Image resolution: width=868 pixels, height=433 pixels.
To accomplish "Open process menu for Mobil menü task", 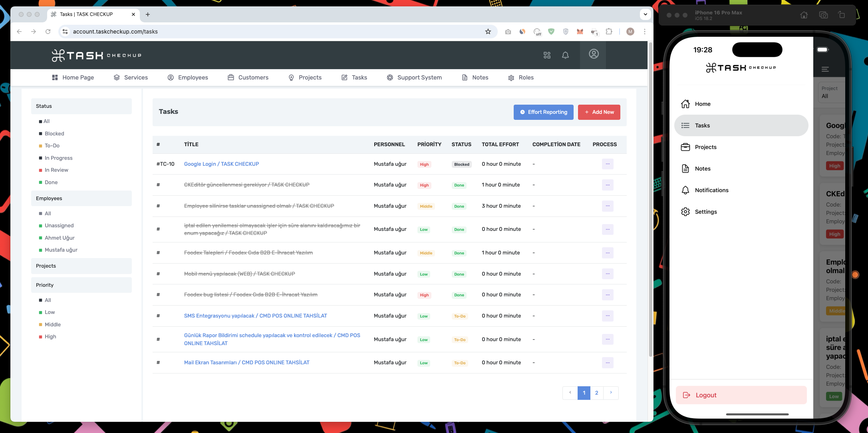I will [608, 274].
